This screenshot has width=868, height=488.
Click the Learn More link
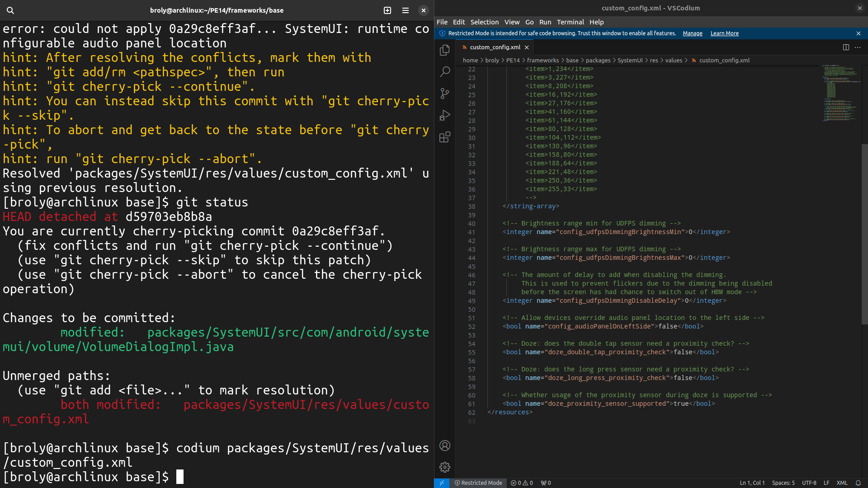tap(724, 33)
